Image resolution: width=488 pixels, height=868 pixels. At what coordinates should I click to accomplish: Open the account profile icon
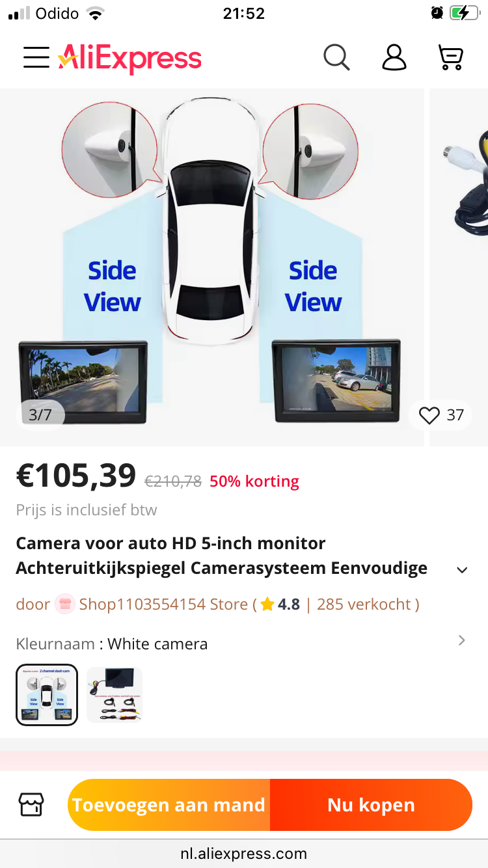click(x=394, y=58)
